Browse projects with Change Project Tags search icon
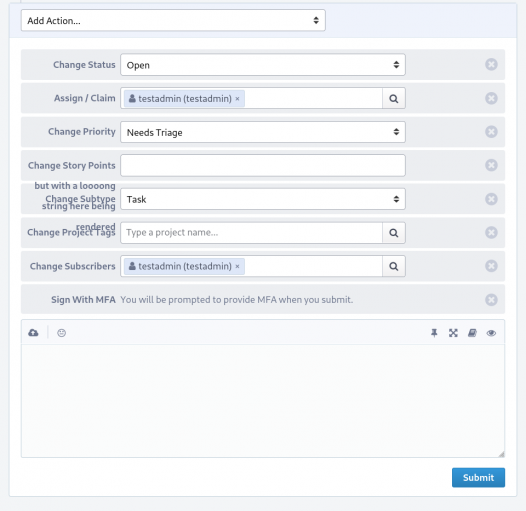The height and width of the screenshot is (511, 526). (394, 233)
